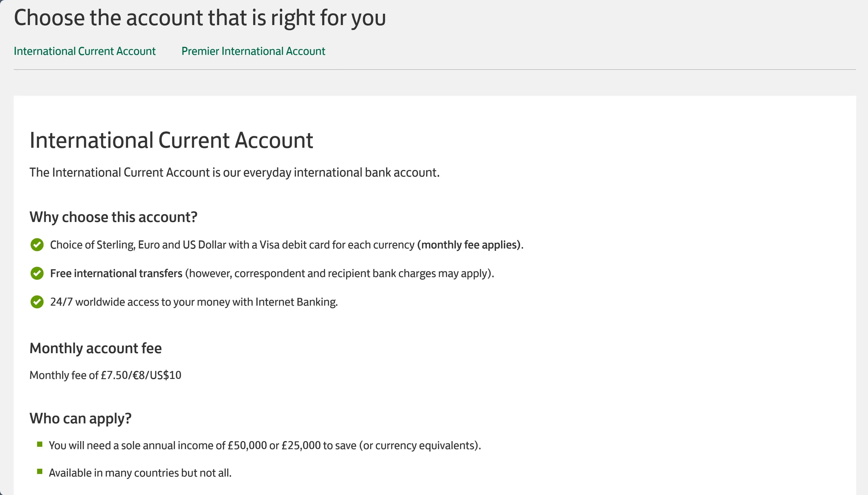The height and width of the screenshot is (495, 868).
Task: Click the 24/7 worldwide access Internet Banking line
Action: click(x=194, y=302)
